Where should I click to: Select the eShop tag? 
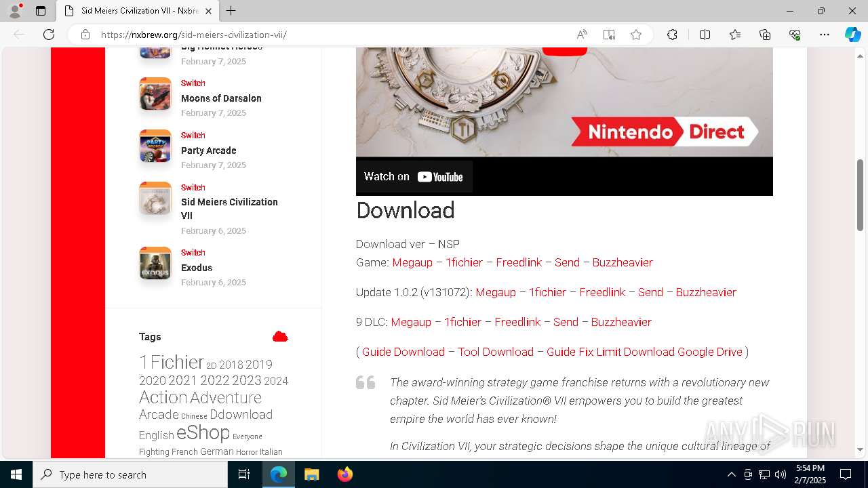(x=203, y=432)
